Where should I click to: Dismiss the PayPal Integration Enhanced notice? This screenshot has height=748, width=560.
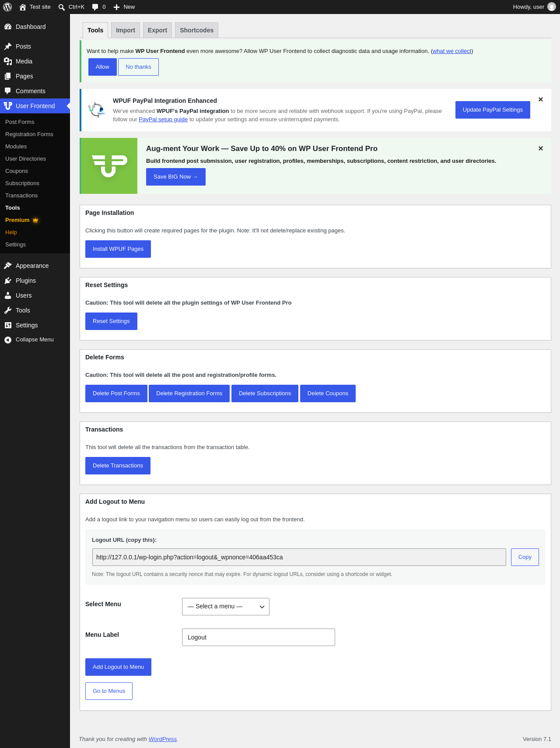coord(541,99)
